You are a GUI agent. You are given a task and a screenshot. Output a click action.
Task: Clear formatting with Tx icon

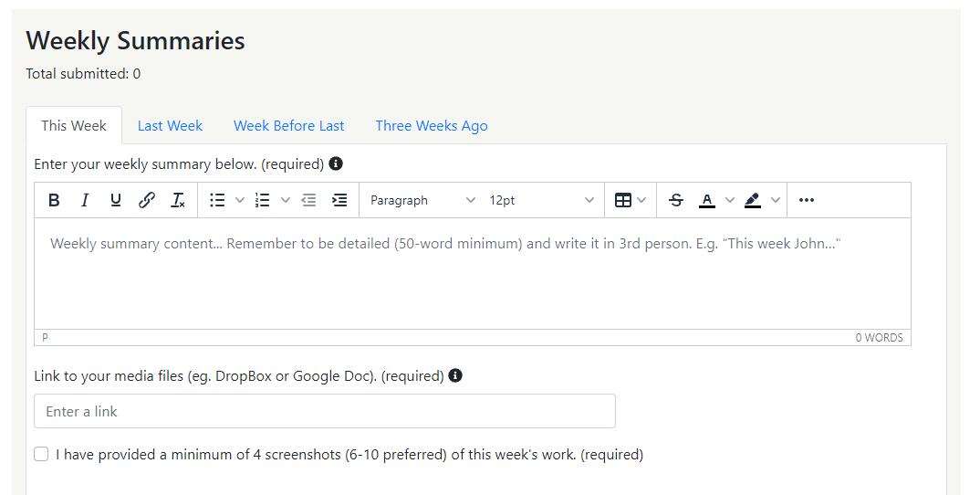[178, 200]
